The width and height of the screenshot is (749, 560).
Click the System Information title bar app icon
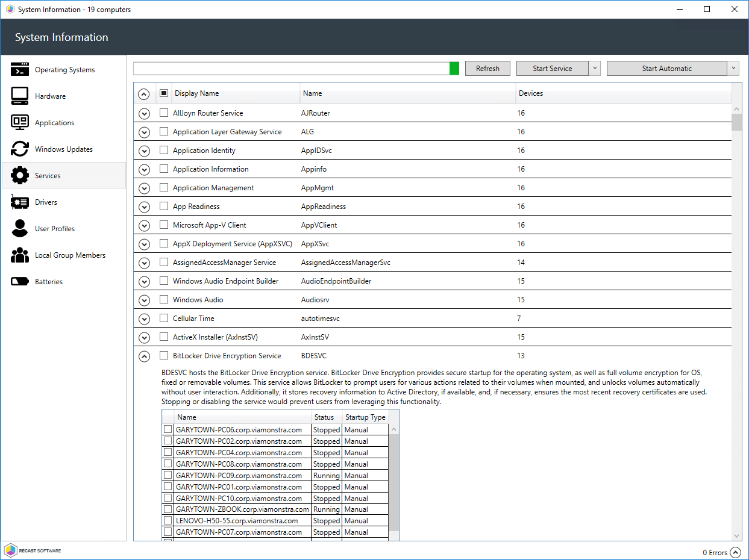click(10, 10)
